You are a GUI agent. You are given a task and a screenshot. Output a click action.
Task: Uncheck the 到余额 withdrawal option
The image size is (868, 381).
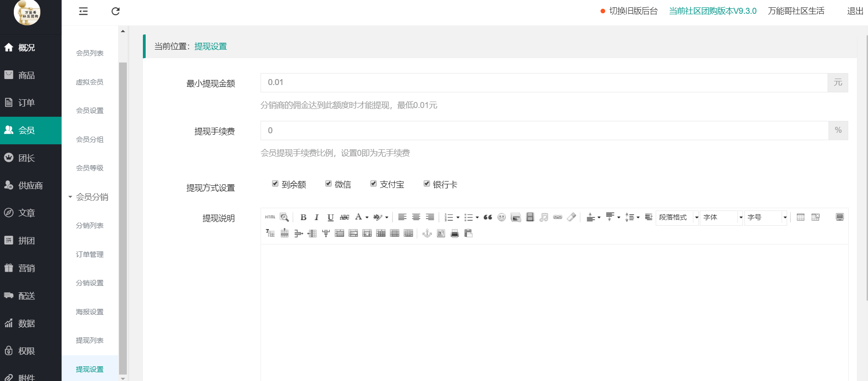[275, 184]
